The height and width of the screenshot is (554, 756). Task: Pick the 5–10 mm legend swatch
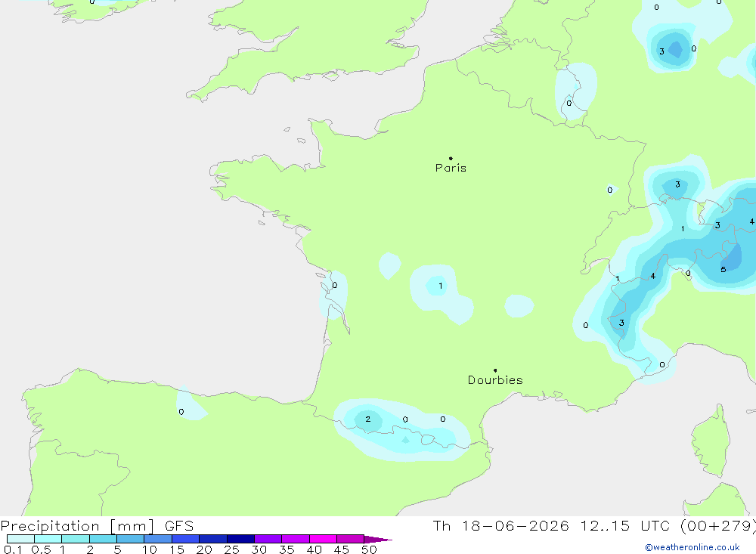click(x=131, y=539)
